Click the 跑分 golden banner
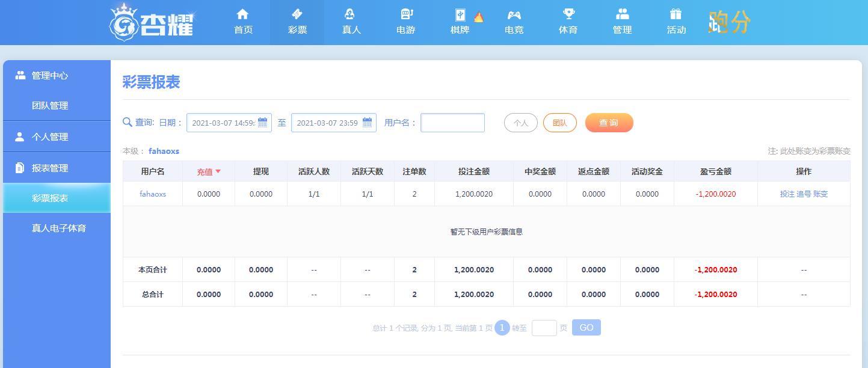 pos(729,22)
